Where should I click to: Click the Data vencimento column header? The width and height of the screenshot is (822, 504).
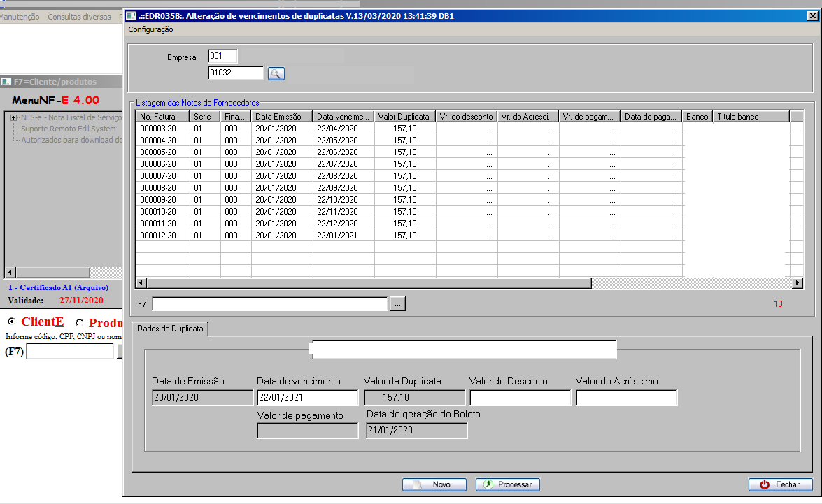tap(343, 117)
